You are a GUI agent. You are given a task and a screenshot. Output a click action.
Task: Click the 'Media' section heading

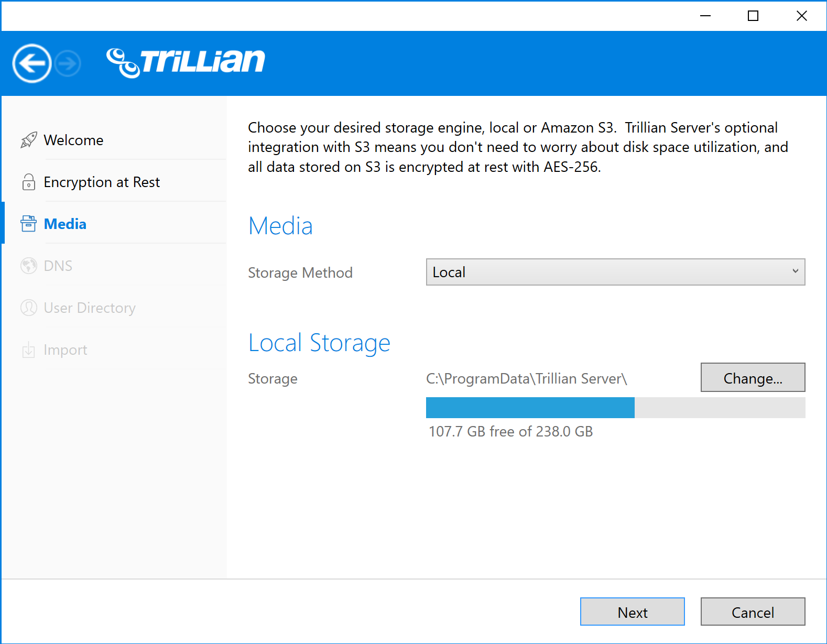[x=280, y=226]
